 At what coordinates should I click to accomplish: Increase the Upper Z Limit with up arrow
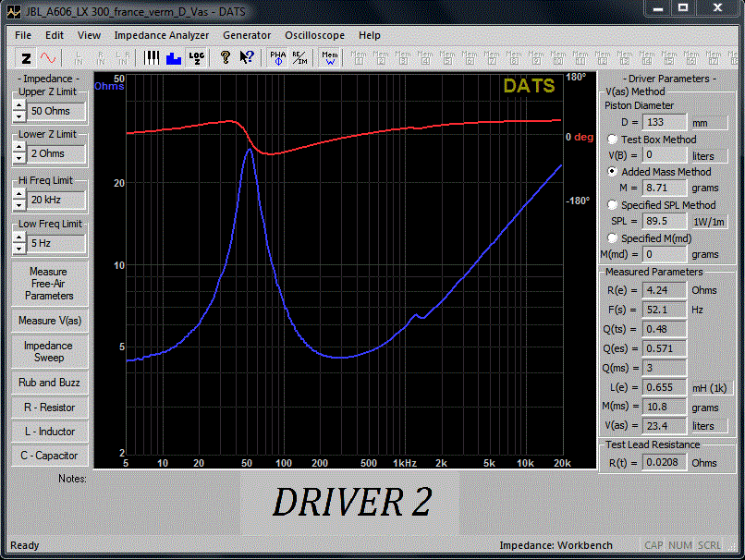[x=18, y=105]
